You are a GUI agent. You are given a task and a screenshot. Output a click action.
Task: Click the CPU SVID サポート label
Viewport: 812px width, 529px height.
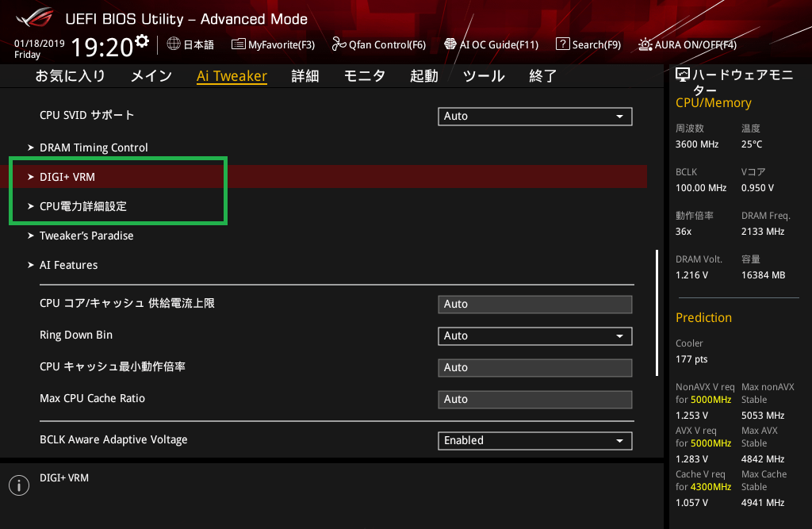[x=87, y=115]
